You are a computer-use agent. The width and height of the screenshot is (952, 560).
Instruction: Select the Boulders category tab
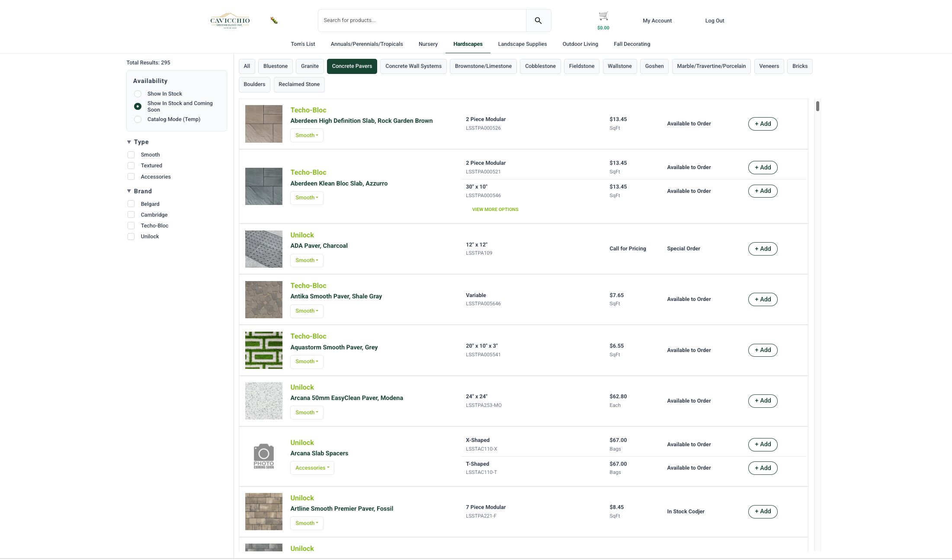[254, 84]
